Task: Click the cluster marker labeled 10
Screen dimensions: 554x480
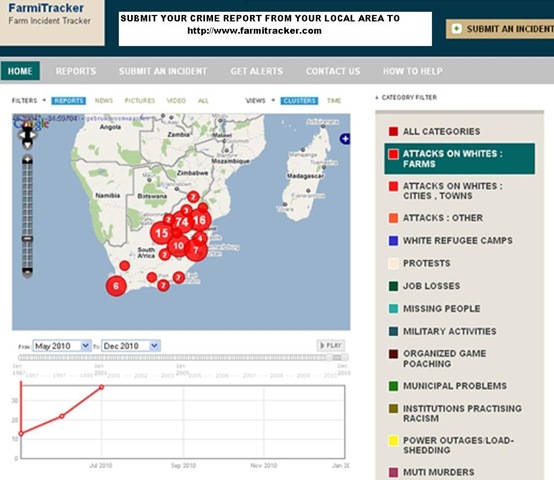Action: point(178,246)
